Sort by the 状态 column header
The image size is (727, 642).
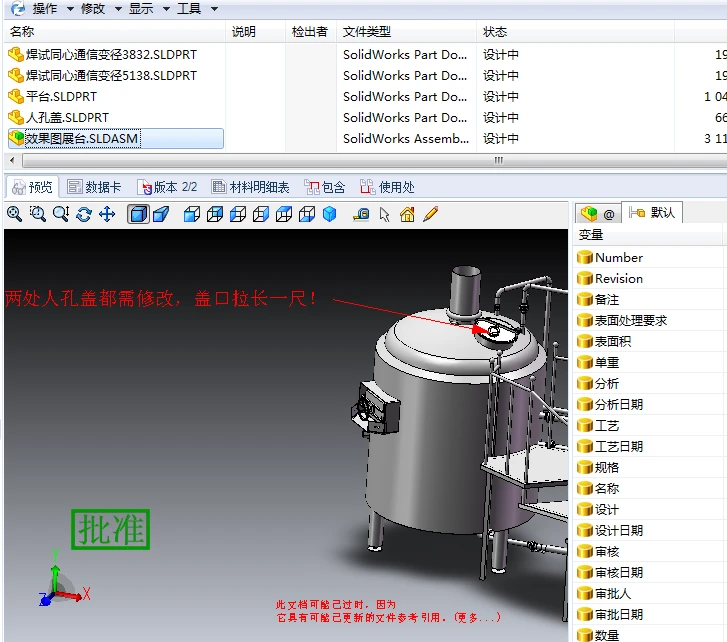pos(575,32)
